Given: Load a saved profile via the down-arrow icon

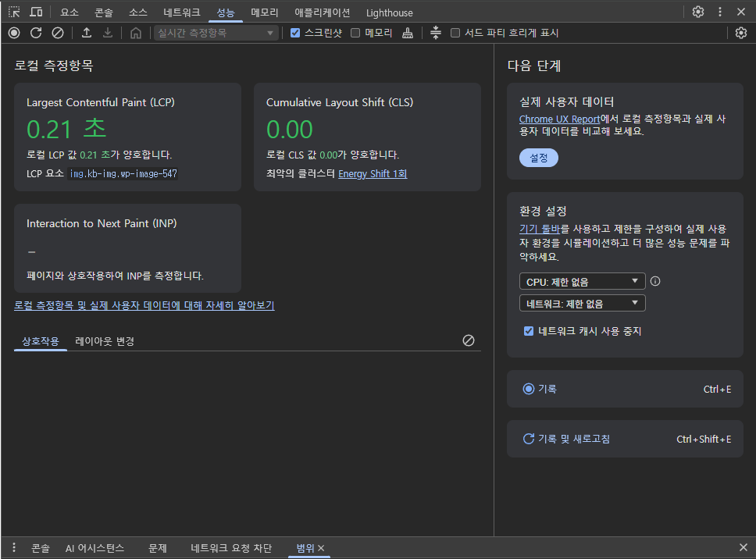Looking at the screenshot, I should click(108, 33).
